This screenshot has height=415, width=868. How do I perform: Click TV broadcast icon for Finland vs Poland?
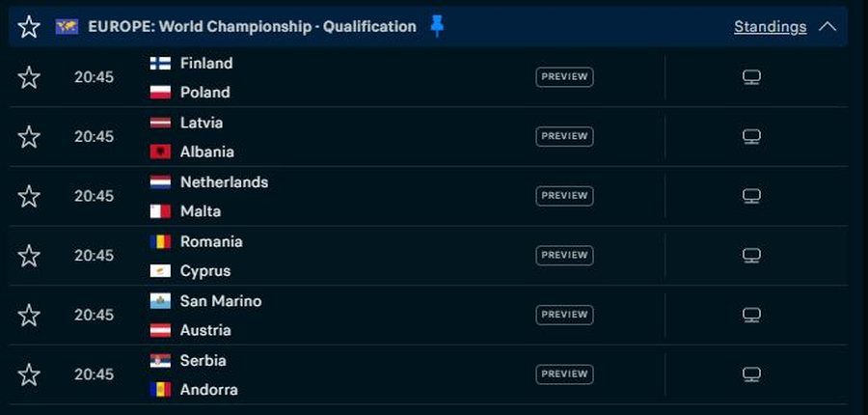pyautogui.click(x=751, y=77)
